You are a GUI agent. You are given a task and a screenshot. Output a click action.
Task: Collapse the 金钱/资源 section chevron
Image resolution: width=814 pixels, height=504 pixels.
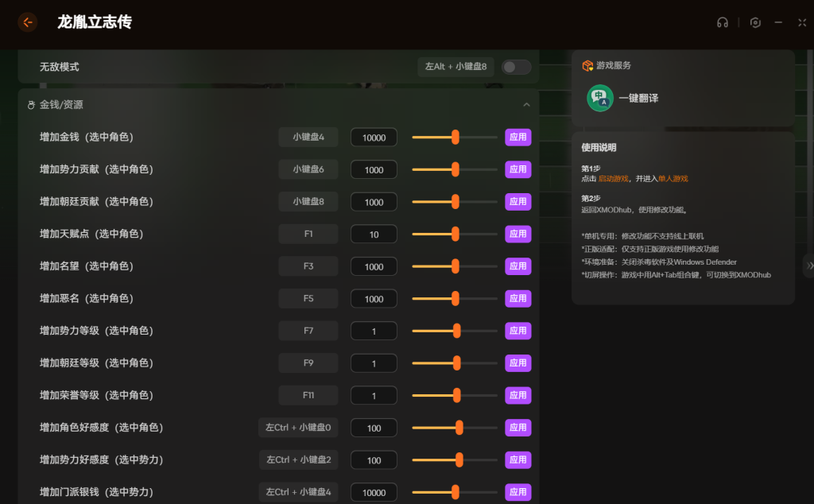click(x=526, y=105)
